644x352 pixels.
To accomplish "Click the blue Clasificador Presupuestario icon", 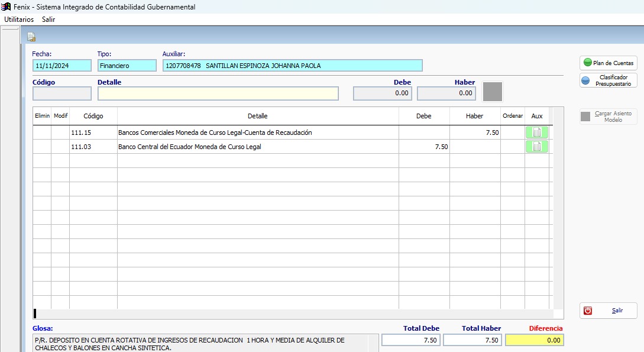I will click(x=585, y=81).
